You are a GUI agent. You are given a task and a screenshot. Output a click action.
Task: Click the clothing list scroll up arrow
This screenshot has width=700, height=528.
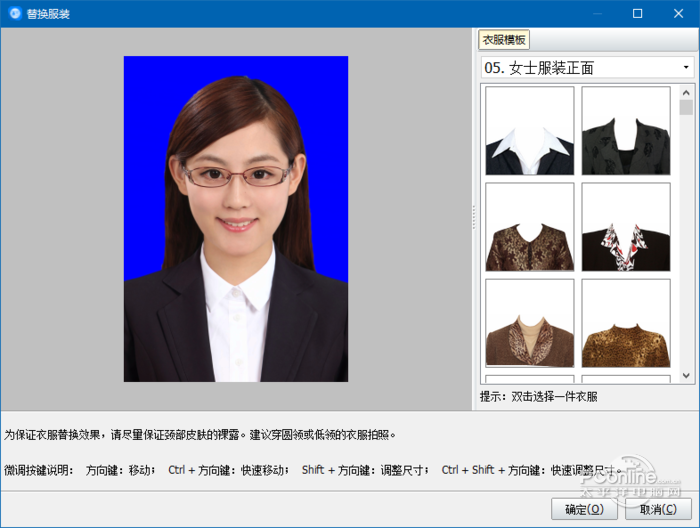(x=686, y=92)
